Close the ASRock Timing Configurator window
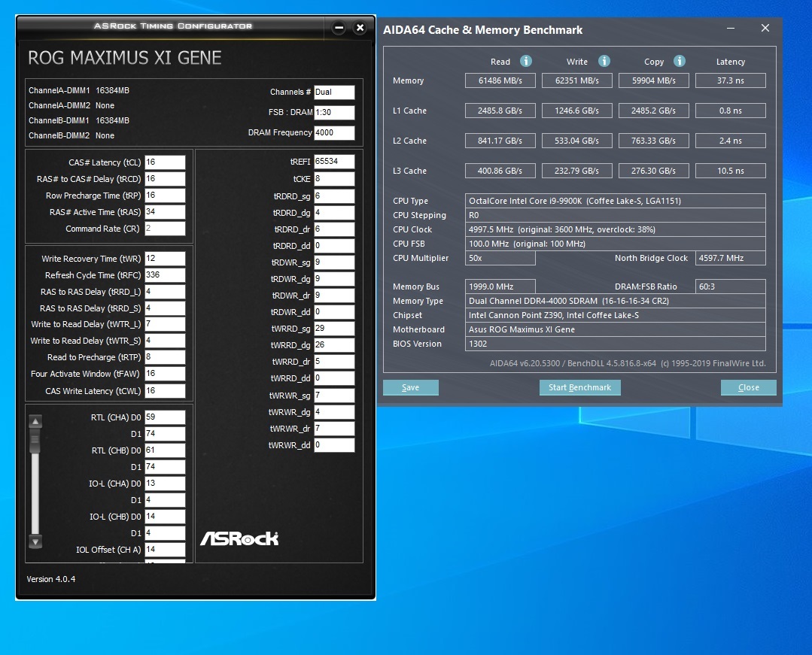 [x=360, y=27]
